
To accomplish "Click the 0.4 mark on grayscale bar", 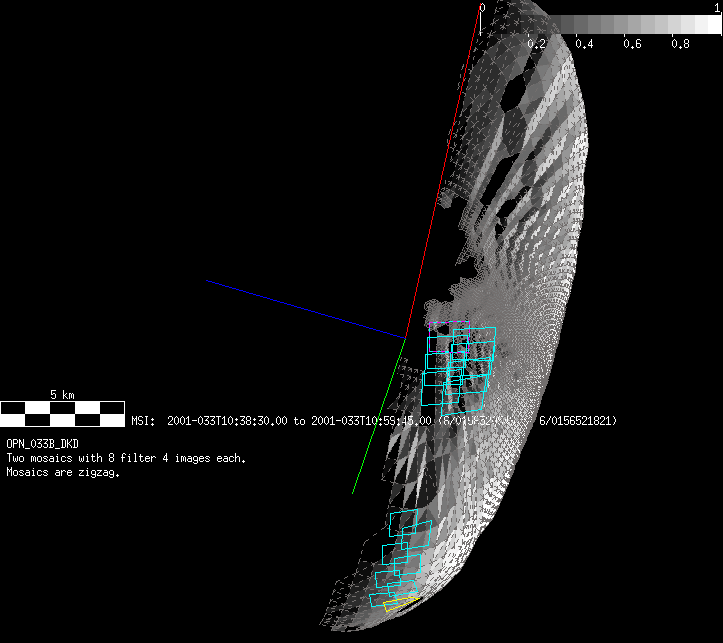I will pyautogui.click(x=585, y=44).
